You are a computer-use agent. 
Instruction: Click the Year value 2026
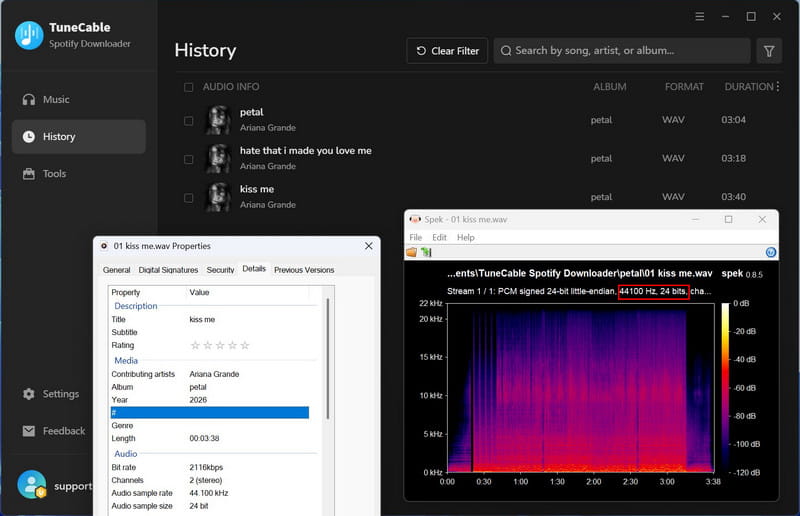(198, 400)
